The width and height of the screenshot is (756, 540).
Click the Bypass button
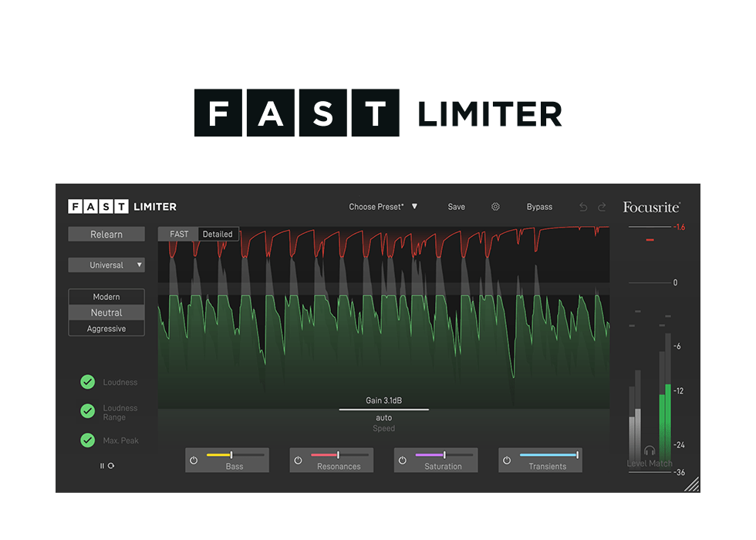(x=539, y=207)
